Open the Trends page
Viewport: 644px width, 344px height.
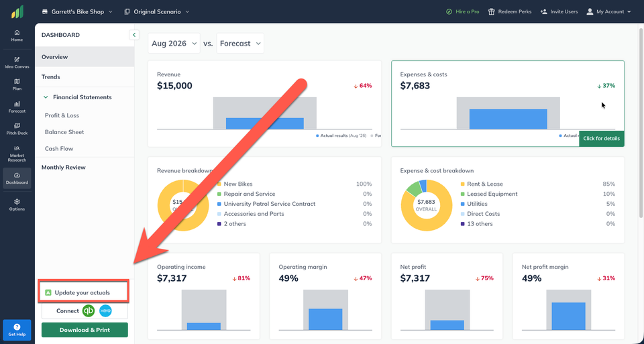point(85,76)
